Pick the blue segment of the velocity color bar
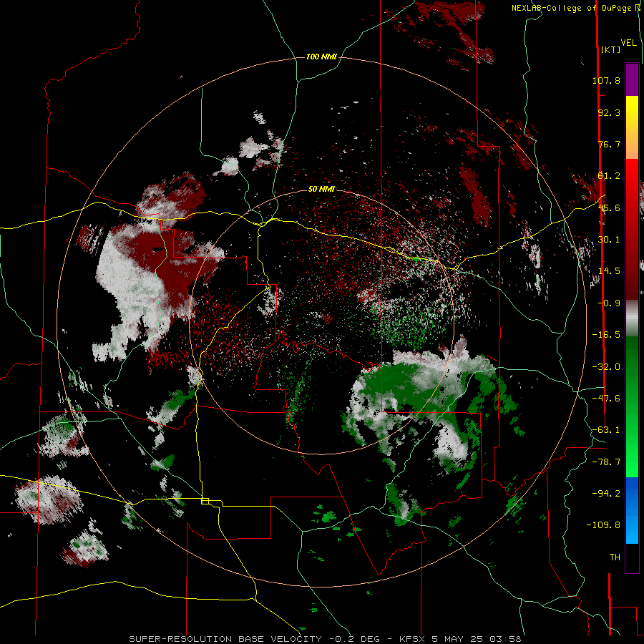 [632, 510]
